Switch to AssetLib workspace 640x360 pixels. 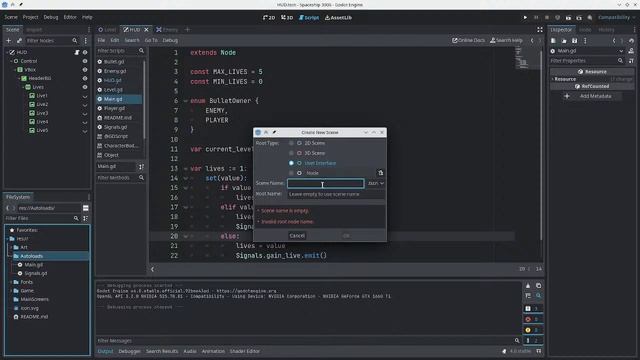click(x=338, y=18)
